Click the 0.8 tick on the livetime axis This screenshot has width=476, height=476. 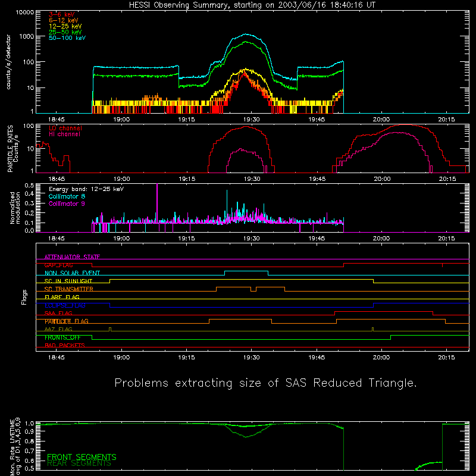click(x=29, y=441)
